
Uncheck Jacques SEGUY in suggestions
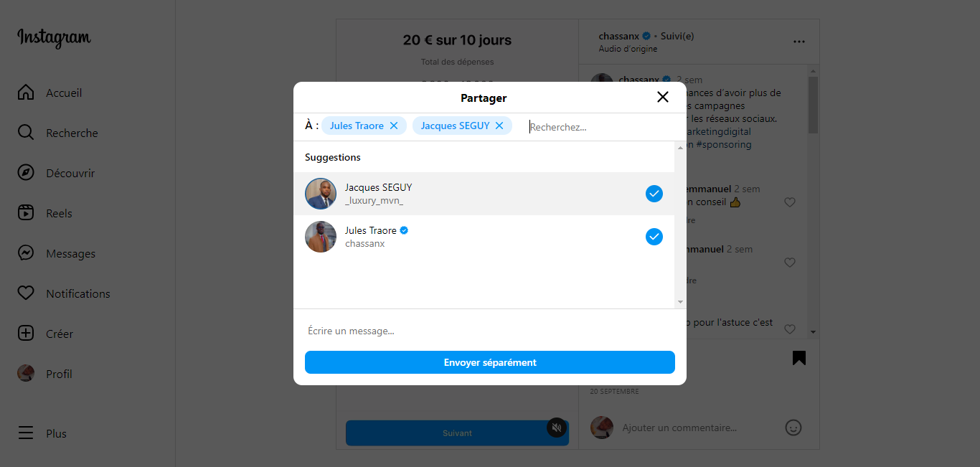(654, 194)
